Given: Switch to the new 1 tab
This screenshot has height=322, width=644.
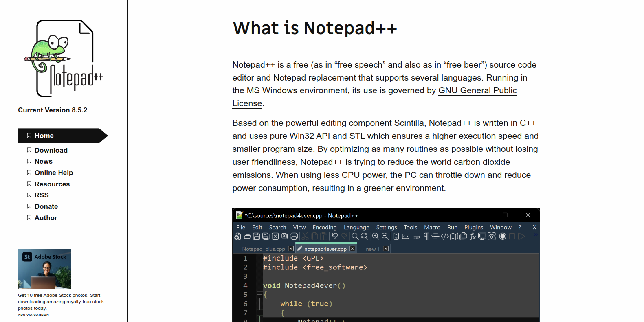Looking at the screenshot, I should [373, 249].
